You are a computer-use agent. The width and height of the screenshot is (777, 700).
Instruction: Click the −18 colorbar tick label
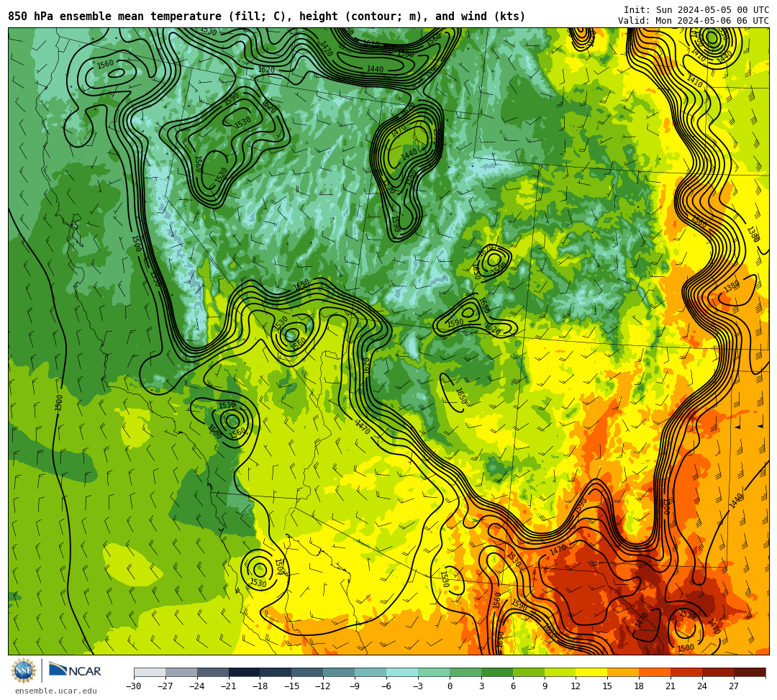coord(260,686)
